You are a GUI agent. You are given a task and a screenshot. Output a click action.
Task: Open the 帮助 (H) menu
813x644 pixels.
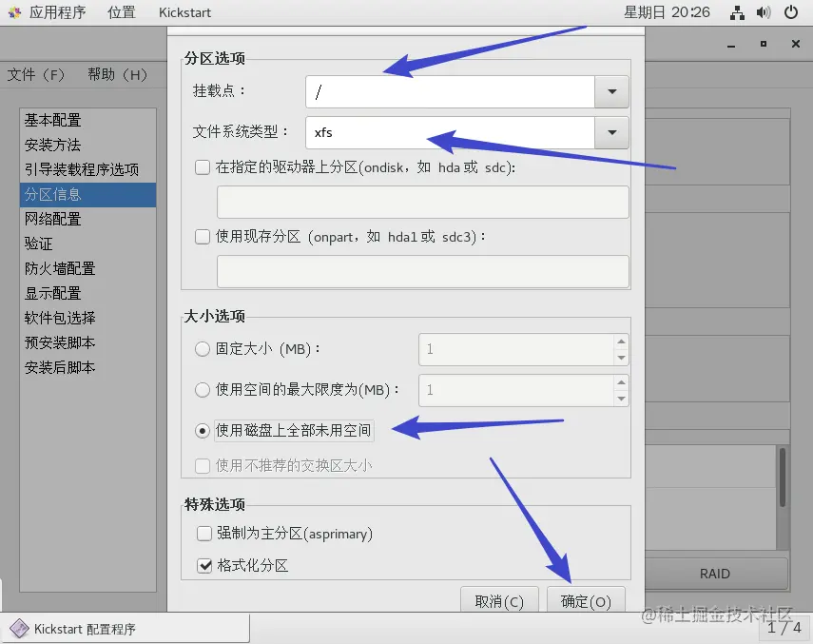coord(118,74)
